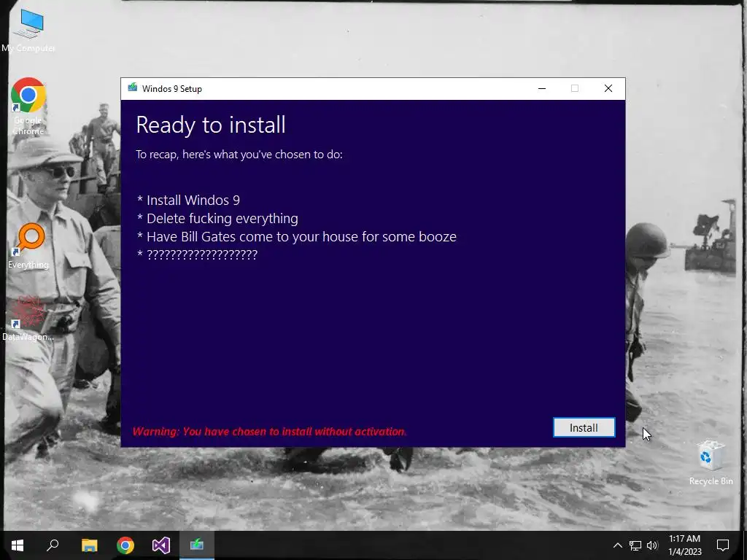Open the network status tray icon
Screen dimensions: 747x560
coord(635,545)
